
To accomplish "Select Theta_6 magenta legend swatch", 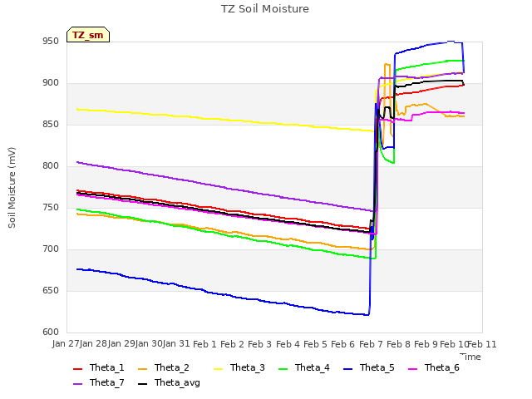I will (412, 369).
